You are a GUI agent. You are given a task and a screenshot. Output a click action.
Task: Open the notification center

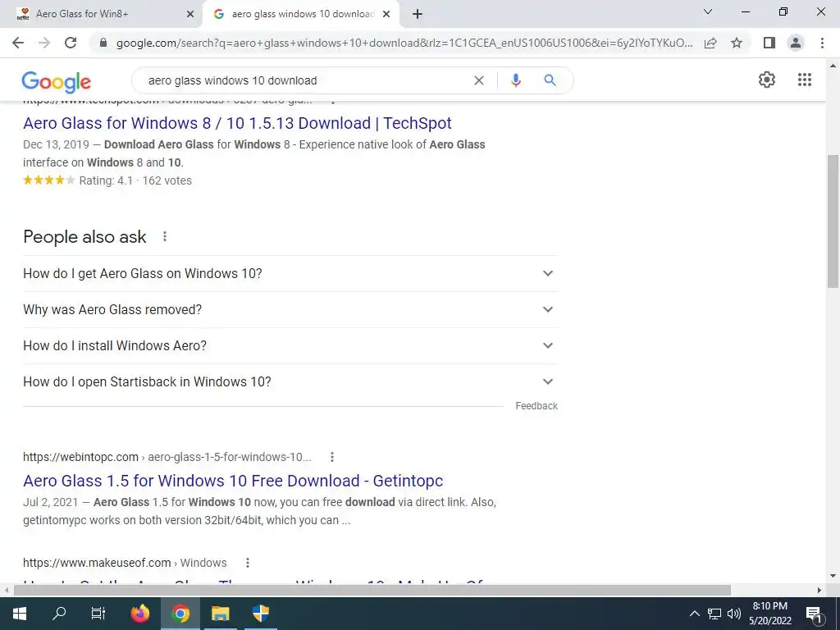click(x=815, y=614)
